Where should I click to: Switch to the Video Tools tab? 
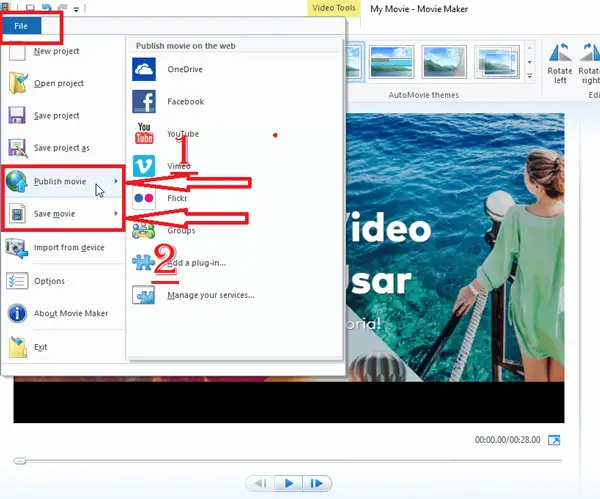click(334, 8)
